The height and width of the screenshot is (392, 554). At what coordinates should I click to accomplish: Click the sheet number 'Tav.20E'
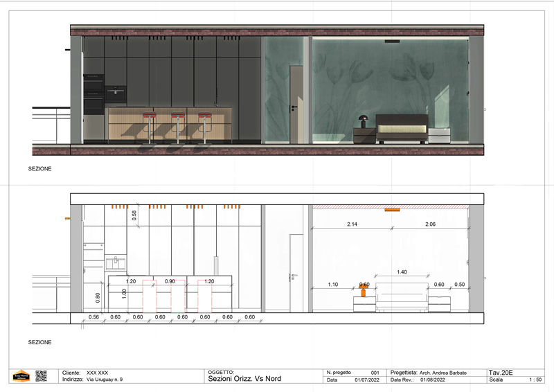[501, 373]
